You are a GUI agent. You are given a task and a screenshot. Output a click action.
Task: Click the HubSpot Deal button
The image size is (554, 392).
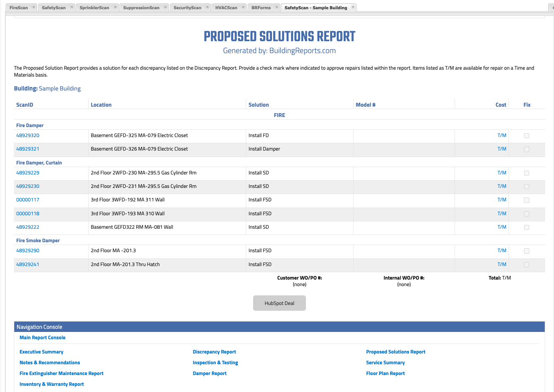coord(279,303)
